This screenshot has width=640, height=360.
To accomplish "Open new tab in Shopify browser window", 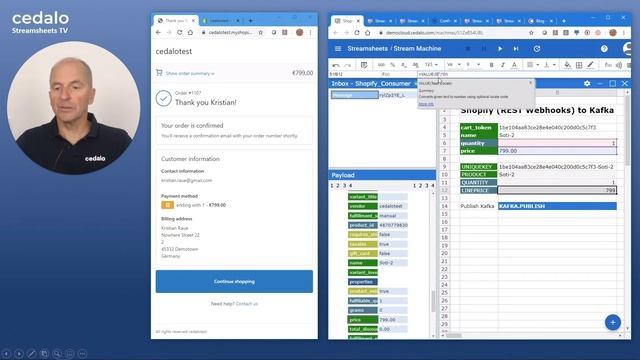I will tap(250, 20).
